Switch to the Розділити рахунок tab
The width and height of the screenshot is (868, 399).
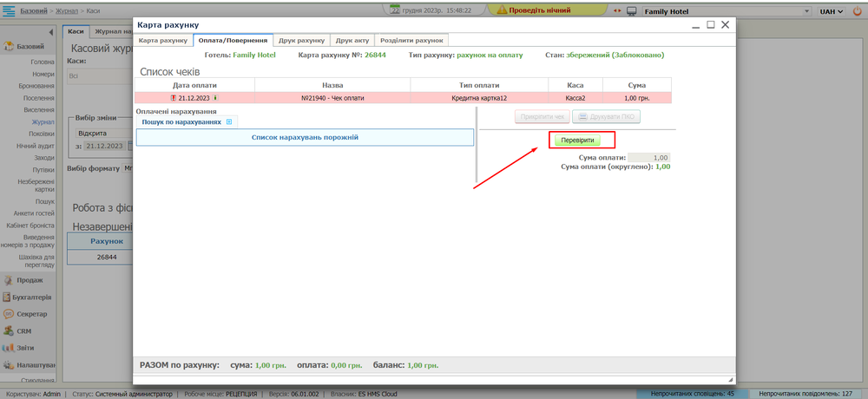411,41
